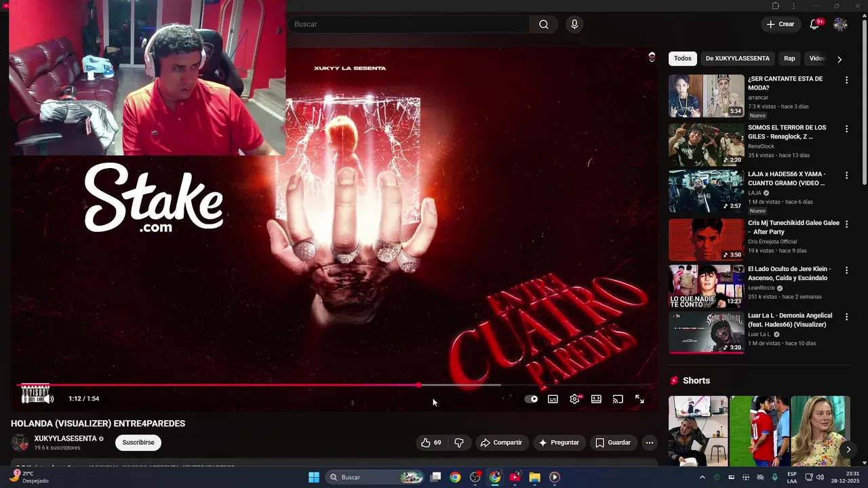Viewport: 868px width, 488px height.
Task: Open options for ¿SER CANTANTE ESTA DE MODA?
Action: coord(846,80)
